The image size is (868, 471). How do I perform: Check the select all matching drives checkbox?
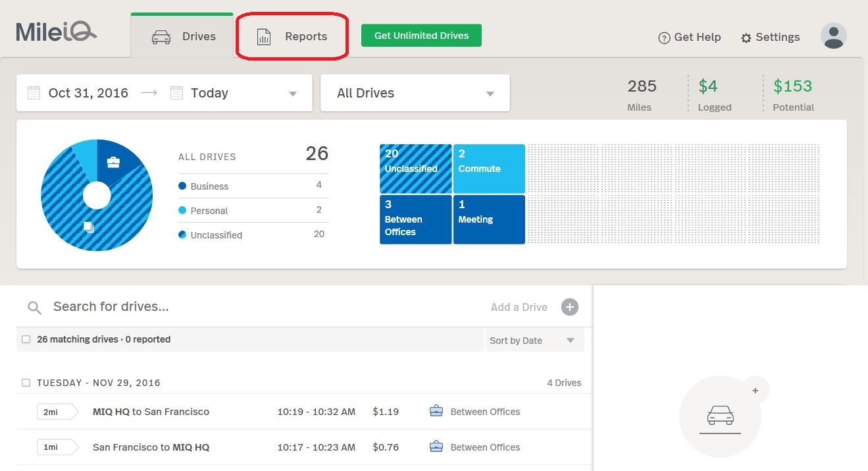(26, 339)
